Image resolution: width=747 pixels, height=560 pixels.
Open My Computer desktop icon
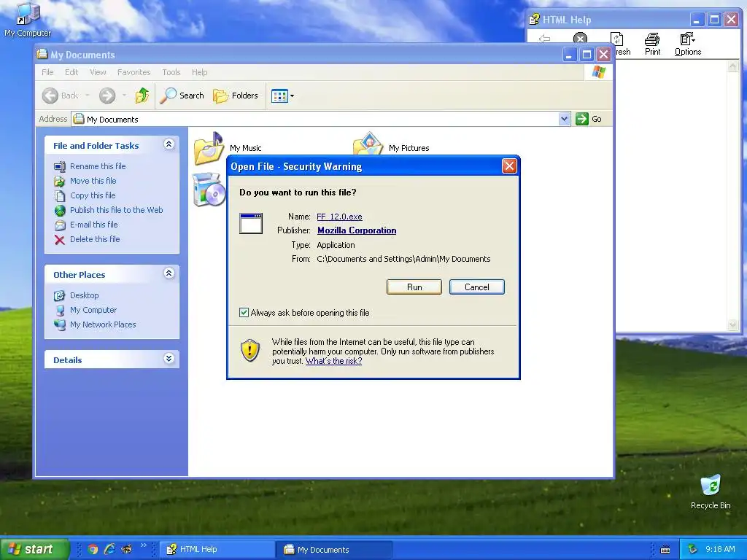click(x=28, y=19)
